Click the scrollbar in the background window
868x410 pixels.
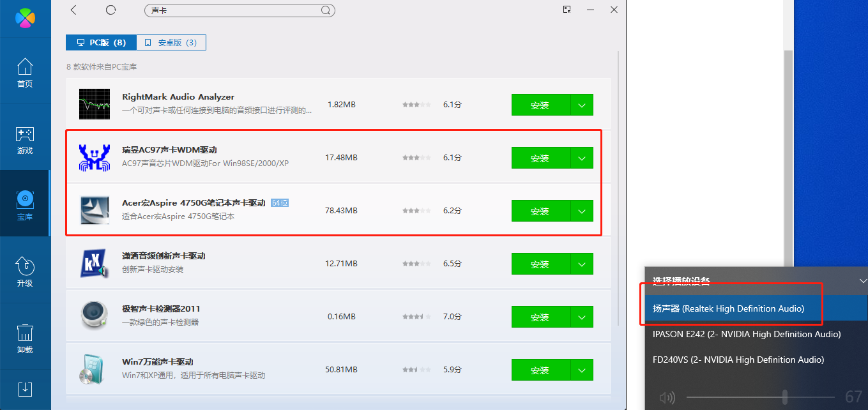[788, 160]
